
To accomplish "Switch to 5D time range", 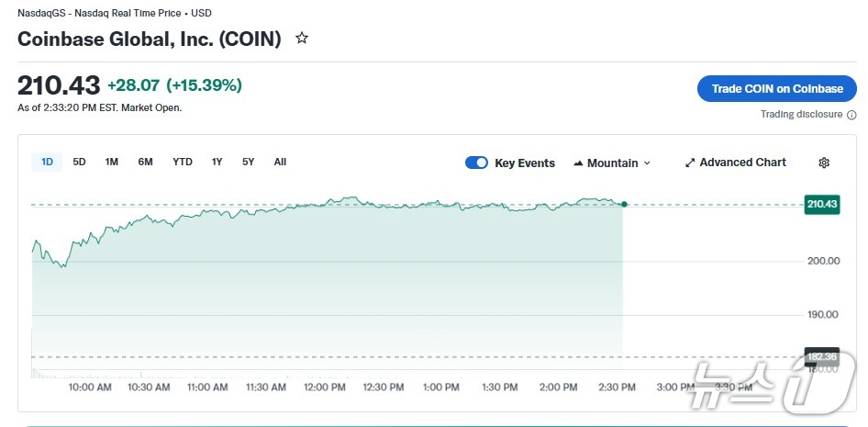I will pyautogui.click(x=80, y=162).
